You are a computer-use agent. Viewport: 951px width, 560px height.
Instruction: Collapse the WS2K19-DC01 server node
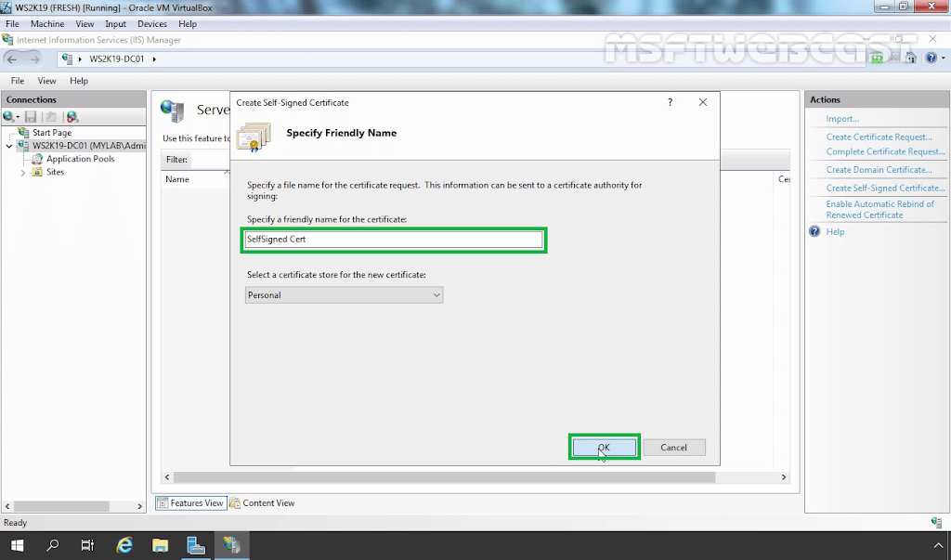(x=9, y=146)
